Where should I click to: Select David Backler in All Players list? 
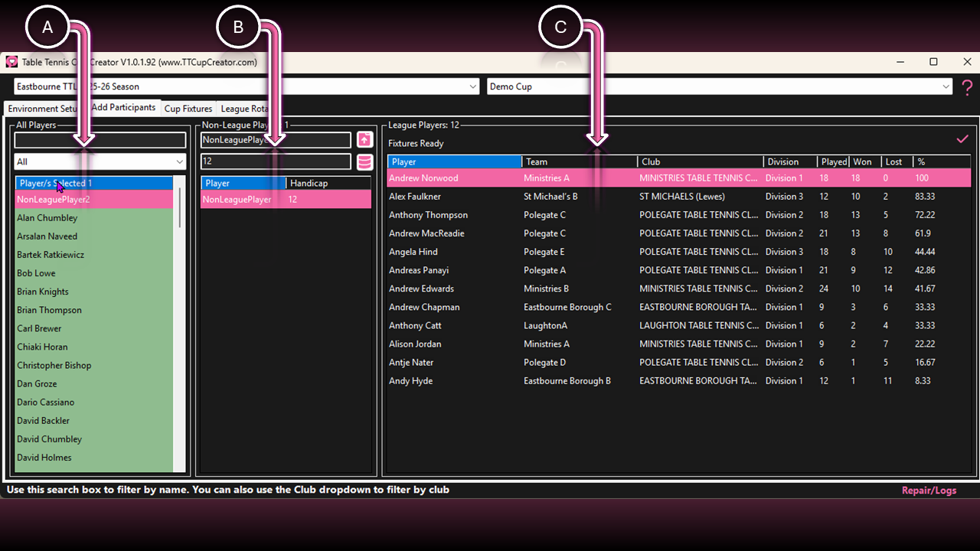[x=94, y=420]
